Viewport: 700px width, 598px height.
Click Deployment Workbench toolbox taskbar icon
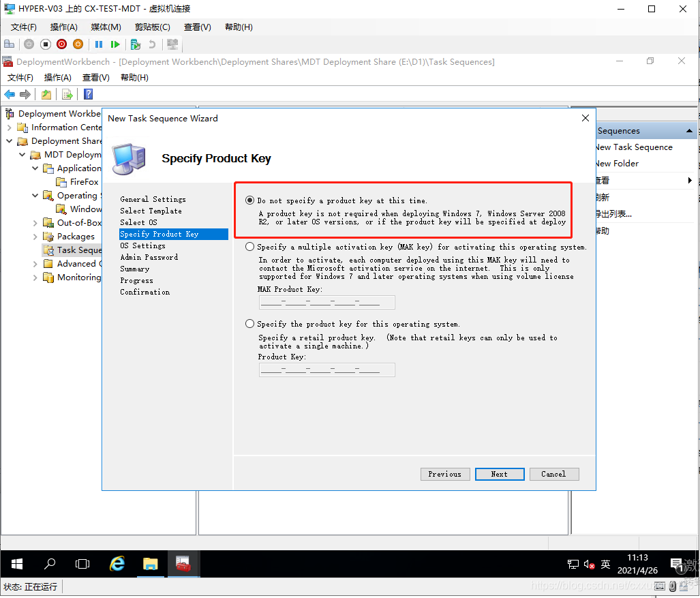(x=183, y=564)
